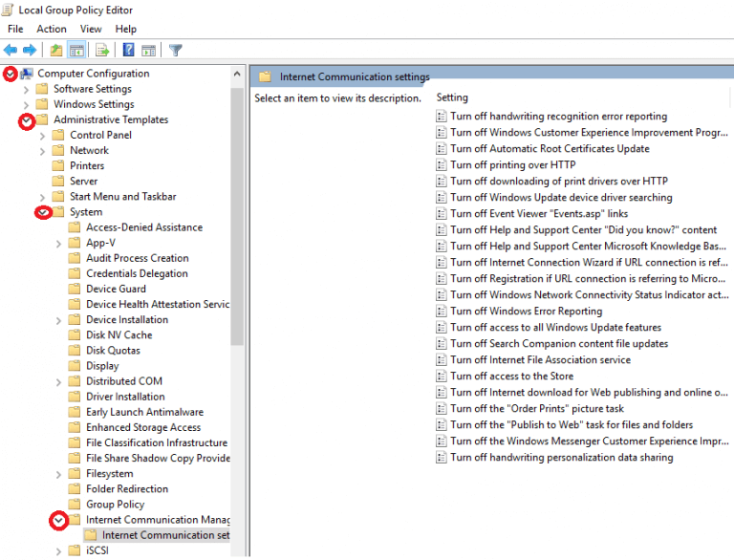Image resolution: width=734 pixels, height=560 pixels.
Task: Select Turn off handwriting personalization data sharing
Action: tap(562, 458)
